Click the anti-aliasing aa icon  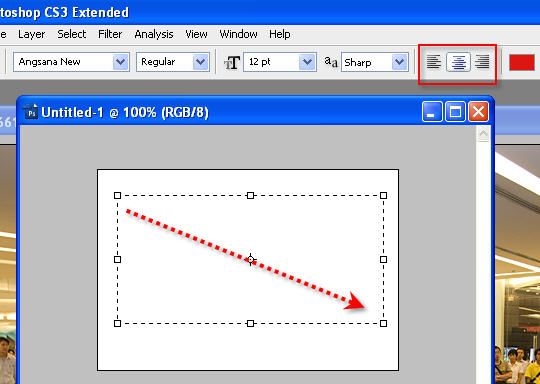point(331,62)
